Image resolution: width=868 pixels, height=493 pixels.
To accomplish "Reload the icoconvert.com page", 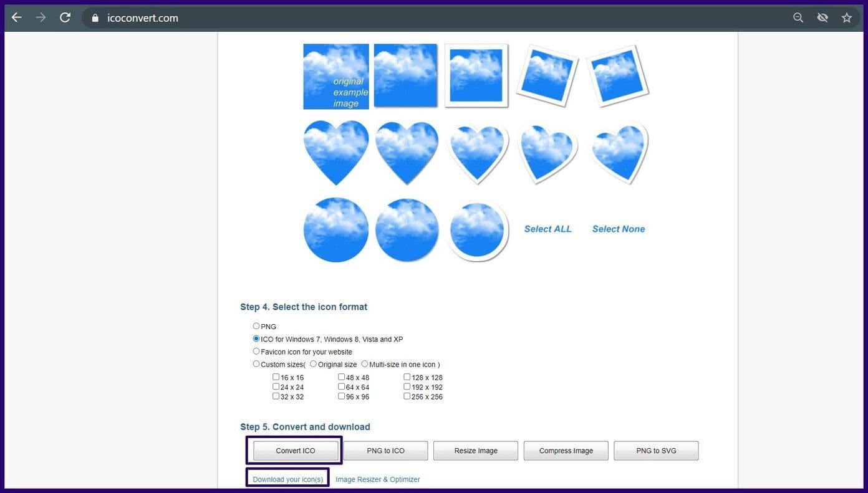I will (65, 17).
